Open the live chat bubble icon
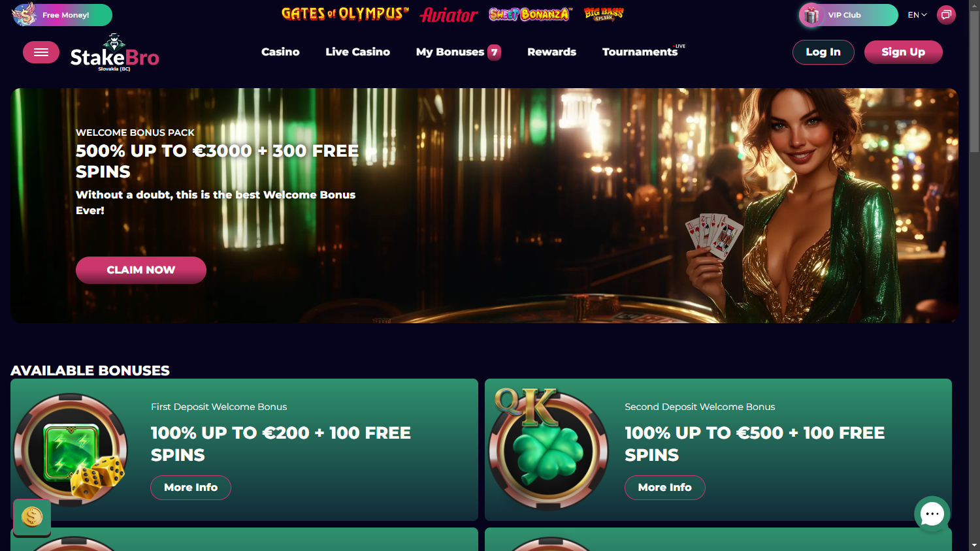This screenshot has width=980, height=551. click(x=932, y=514)
